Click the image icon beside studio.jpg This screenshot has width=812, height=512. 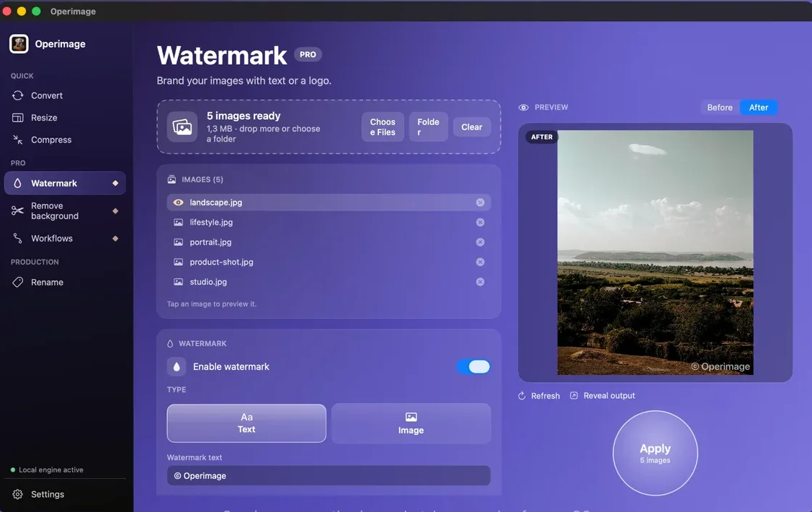178,282
